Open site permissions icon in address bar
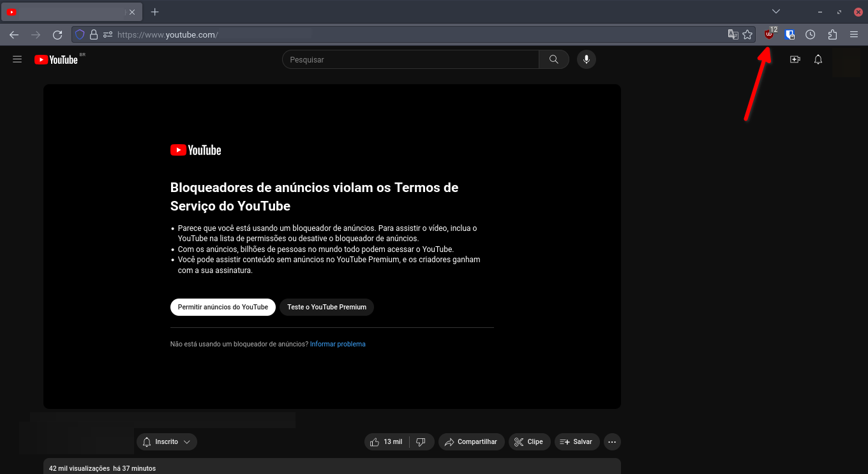Image resolution: width=868 pixels, height=474 pixels. coord(108,34)
